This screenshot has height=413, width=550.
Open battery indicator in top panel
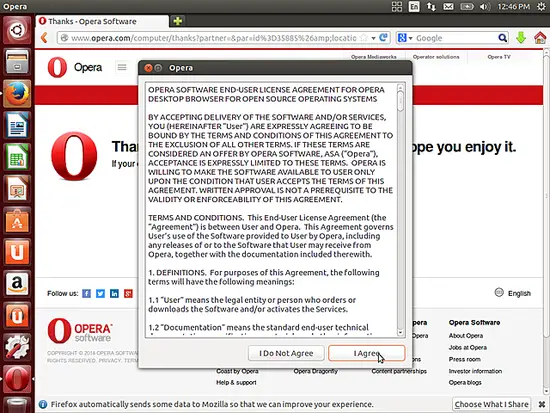[x=467, y=6]
